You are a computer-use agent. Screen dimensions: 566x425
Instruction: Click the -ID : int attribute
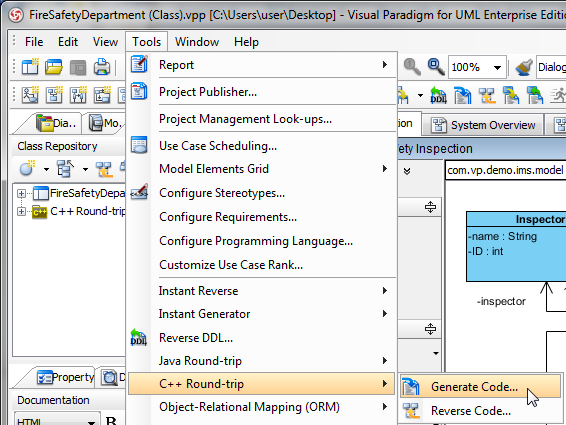(486, 251)
